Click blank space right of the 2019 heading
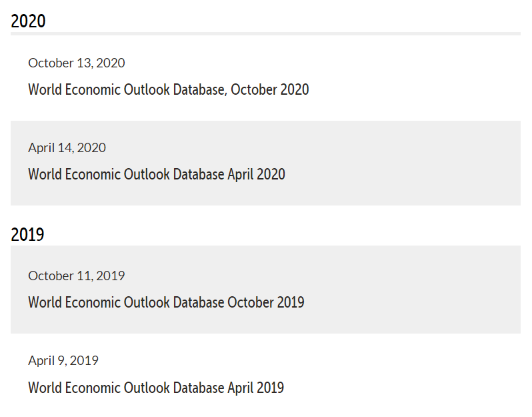 pyautogui.click(x=267, y=234)
